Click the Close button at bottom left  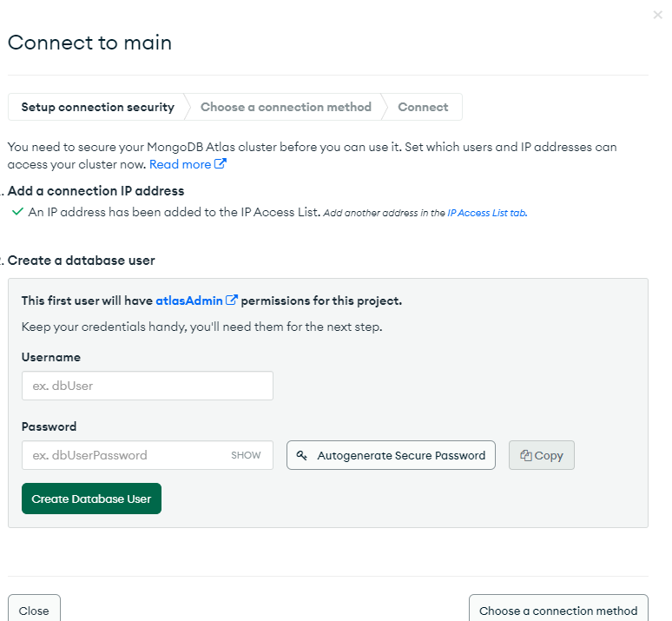coord(34,609)
